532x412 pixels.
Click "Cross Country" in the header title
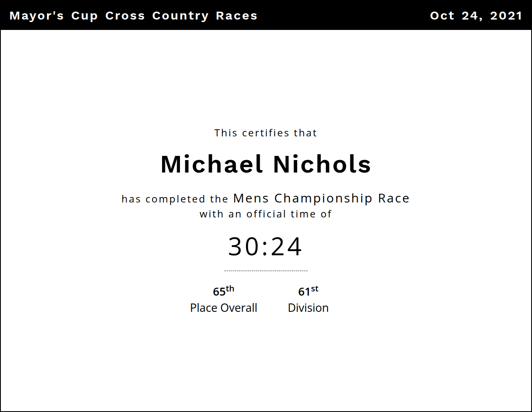click(x=157, y=16)
